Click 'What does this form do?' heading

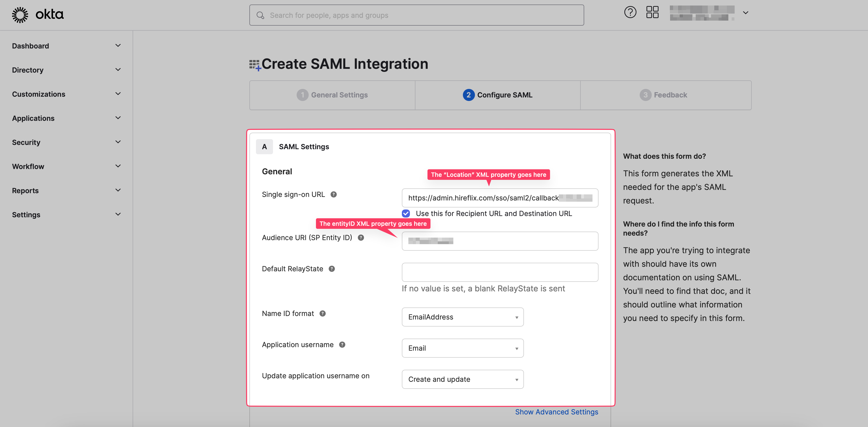(x=664, y=156)
